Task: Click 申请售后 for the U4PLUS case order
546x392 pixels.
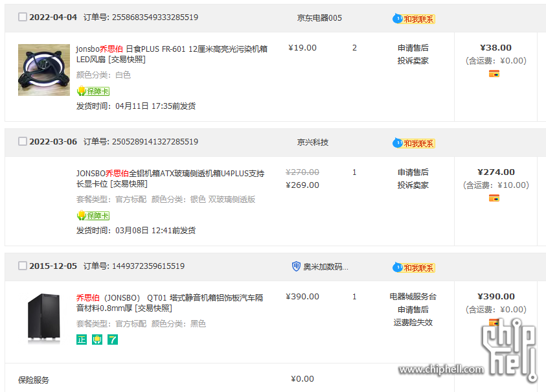Action: (x=413, y=172)
